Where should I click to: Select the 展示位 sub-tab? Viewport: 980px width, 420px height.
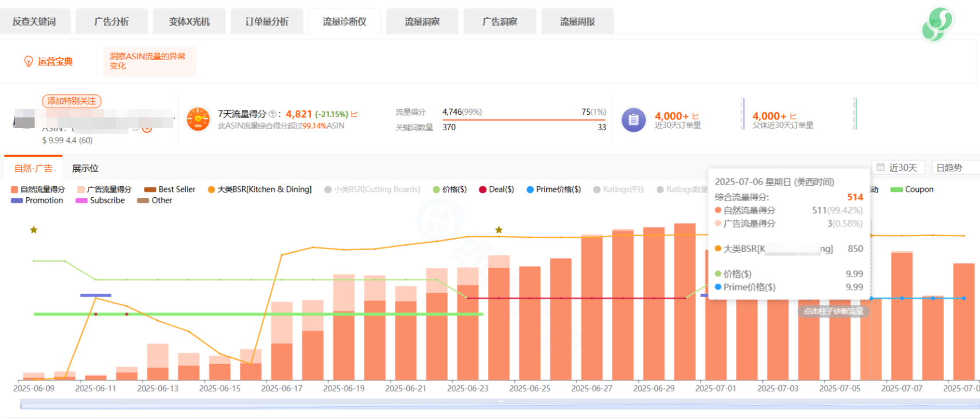[85, 168]
